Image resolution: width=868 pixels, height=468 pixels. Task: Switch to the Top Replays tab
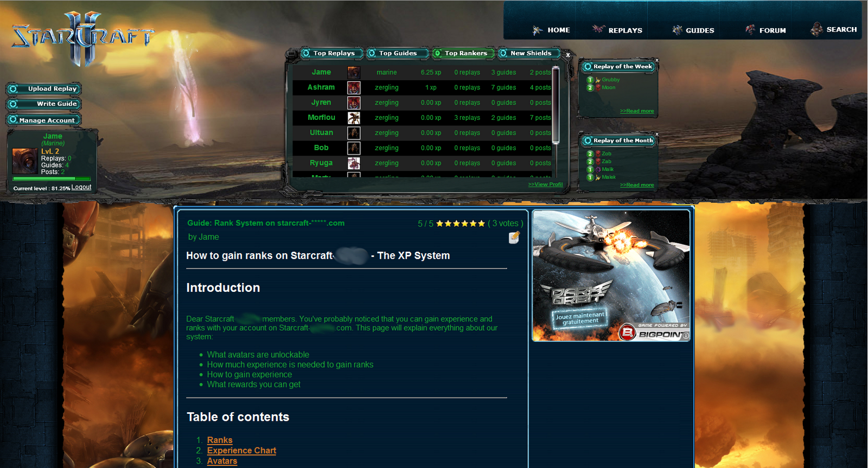point(332,53)
